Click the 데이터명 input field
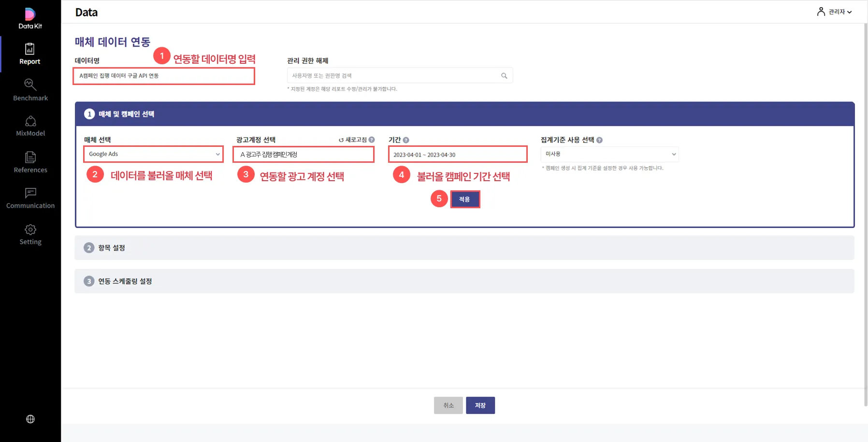 click(164, 76)
